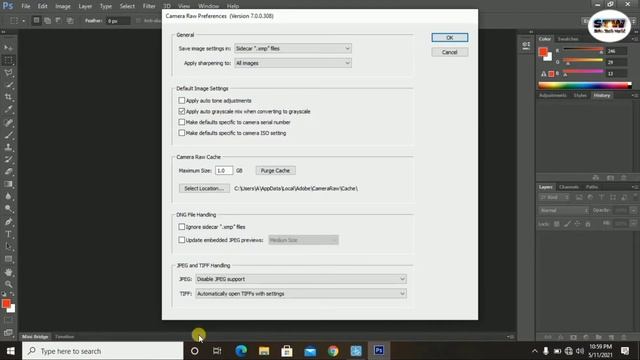Uncheck Apply auto grayscale mix checkbox
The height and width of the screenshot is (360, 640).
[182, 111]
